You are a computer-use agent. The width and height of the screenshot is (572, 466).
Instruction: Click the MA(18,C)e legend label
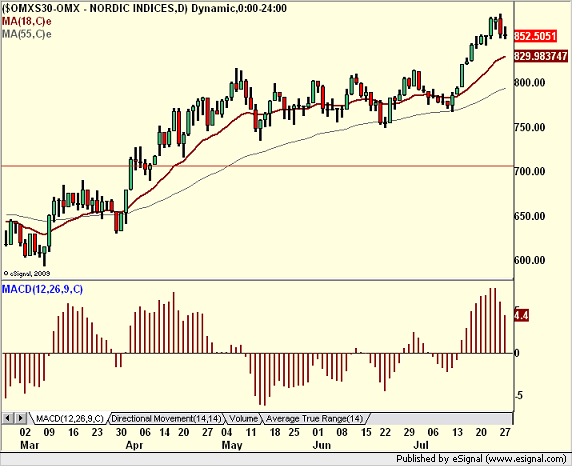[x=27, y=21]
